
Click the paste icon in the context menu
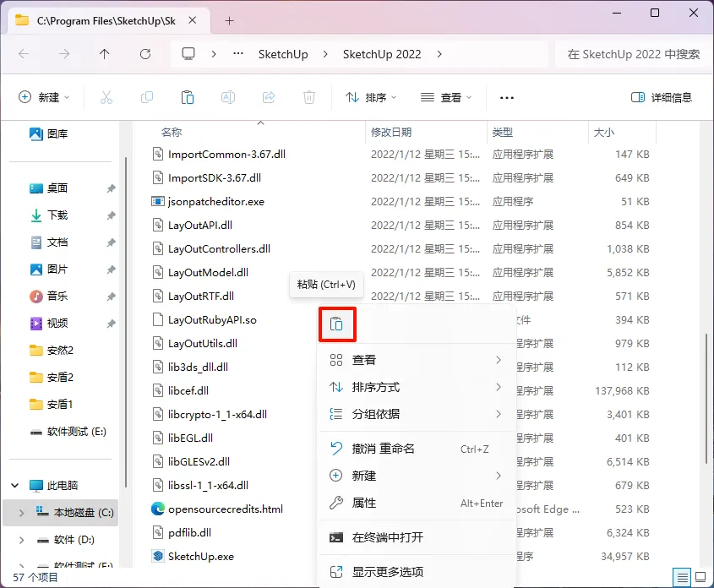pos(336,324)
